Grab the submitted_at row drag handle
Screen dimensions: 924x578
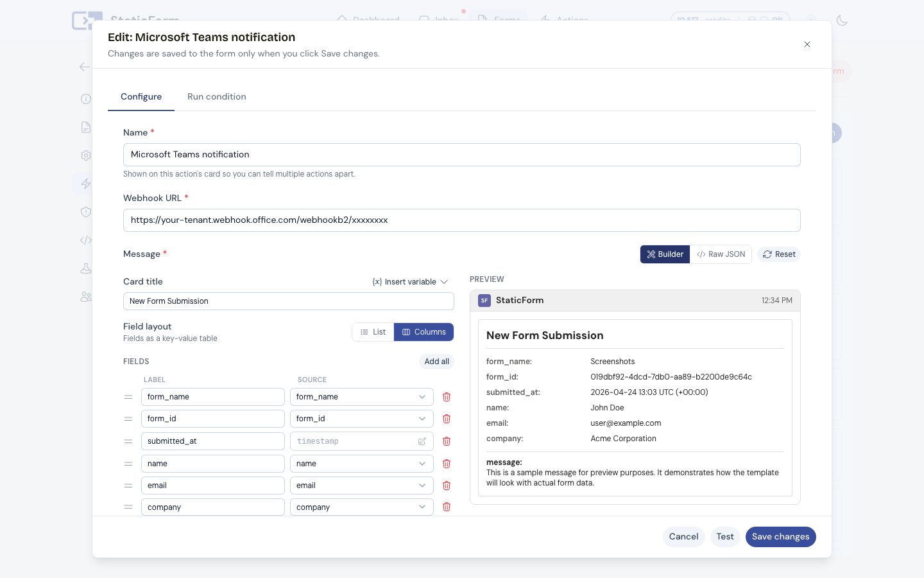click(128, 441)
